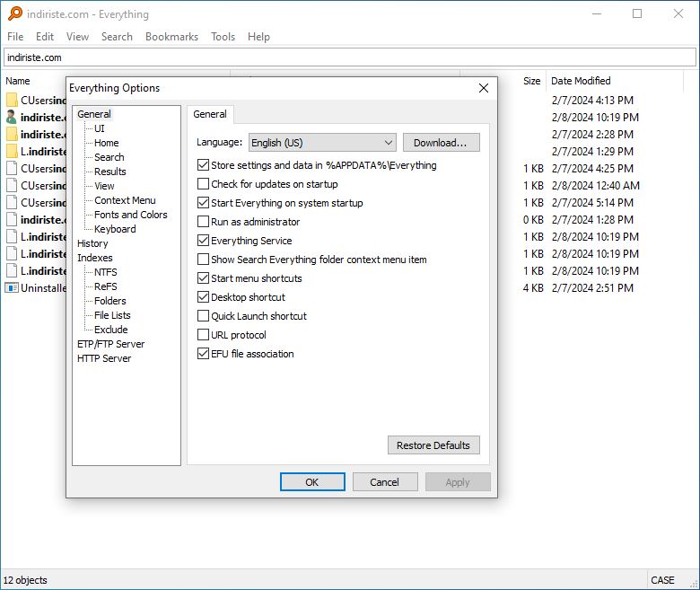Select NTFS under Indexes
This screenshot has height=590, width=700.
pos(105,272)
